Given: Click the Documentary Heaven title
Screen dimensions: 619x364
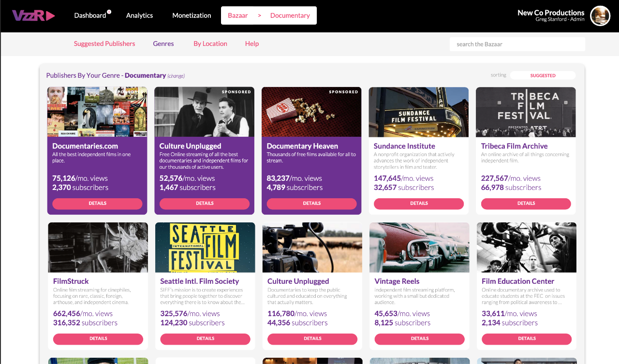Looking at the screenshot, I should (x=302, y=146).
